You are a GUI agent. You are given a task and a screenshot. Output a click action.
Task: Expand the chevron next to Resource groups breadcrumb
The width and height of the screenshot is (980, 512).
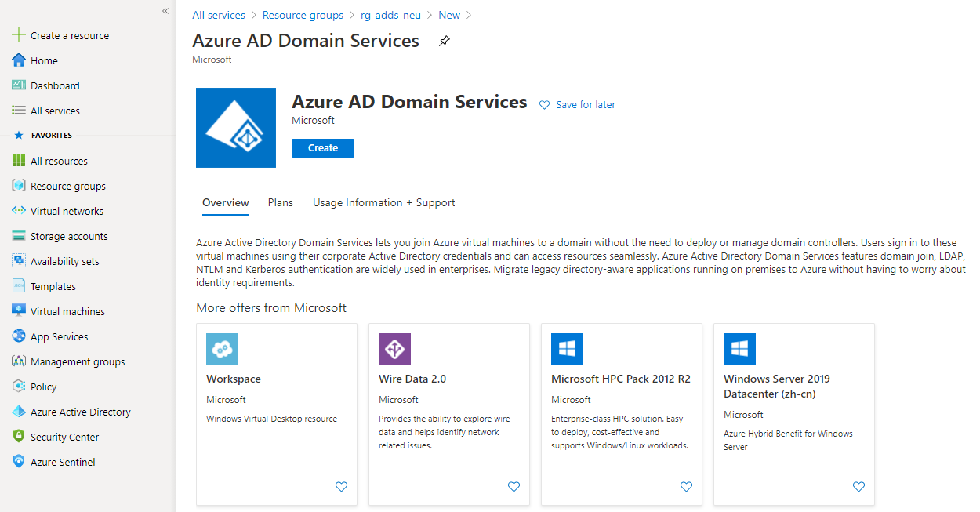tap(350, 15)
